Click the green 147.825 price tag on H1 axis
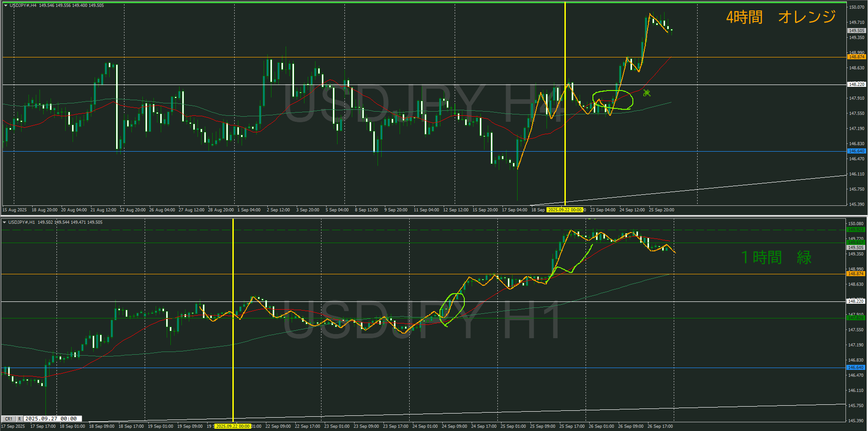868x431 pixels. tap(856, 318)
